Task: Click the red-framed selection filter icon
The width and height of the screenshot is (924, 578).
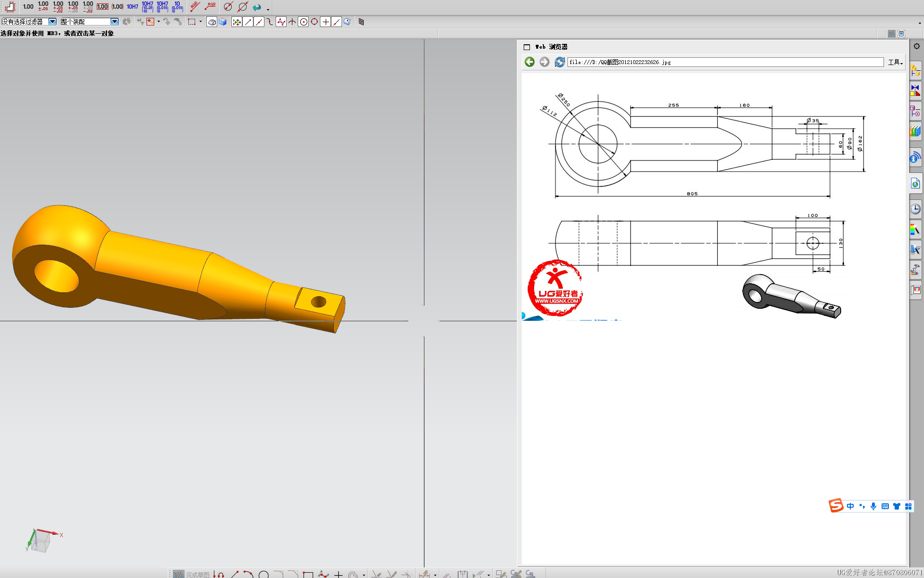Action: click(x=150, y=22)
